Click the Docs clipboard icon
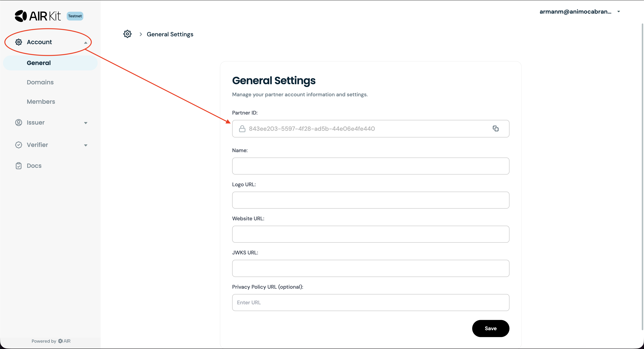 pyautogui.click(x=19, y=166)
